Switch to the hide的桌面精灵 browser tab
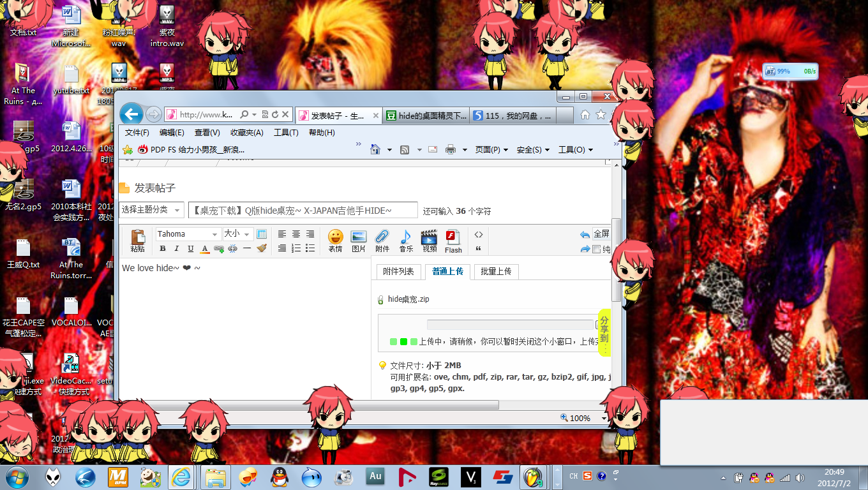 [426, 115]
